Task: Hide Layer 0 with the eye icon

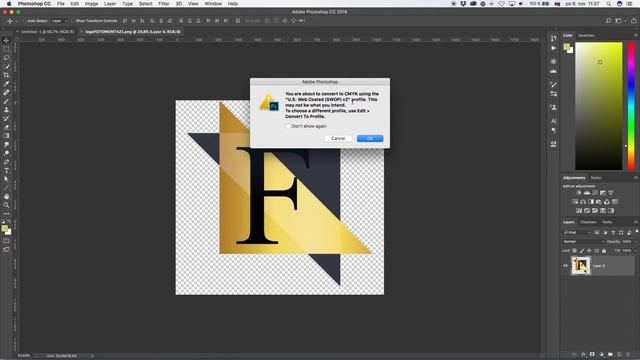Action: (x=566, y=266)
